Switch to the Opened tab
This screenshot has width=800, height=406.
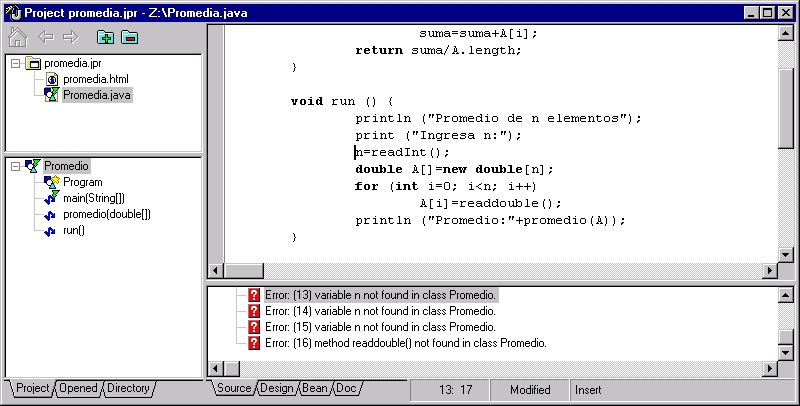point(78,388)
